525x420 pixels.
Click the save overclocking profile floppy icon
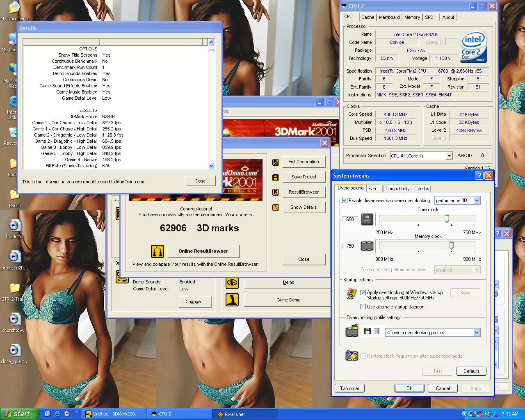pyautogui.click(x=367, y=331)
